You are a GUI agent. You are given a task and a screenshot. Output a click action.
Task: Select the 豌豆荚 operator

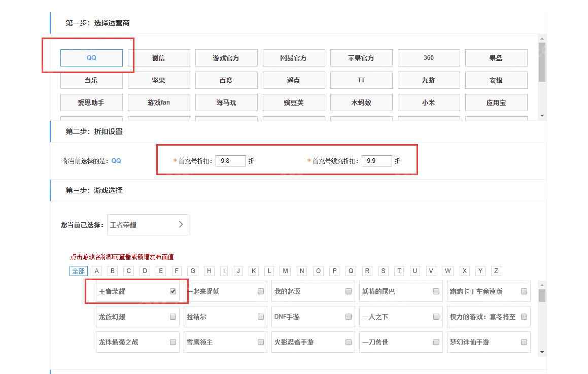pos(294,103)
